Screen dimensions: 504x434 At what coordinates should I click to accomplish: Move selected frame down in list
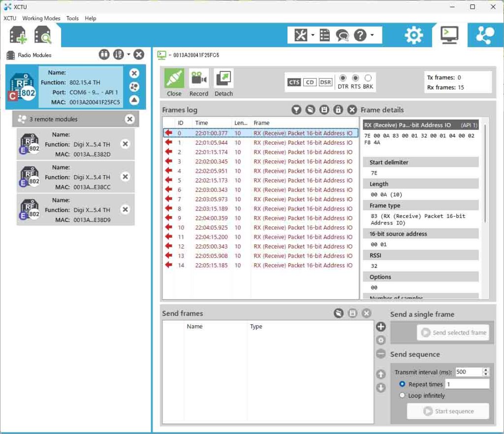pos(381,388)
